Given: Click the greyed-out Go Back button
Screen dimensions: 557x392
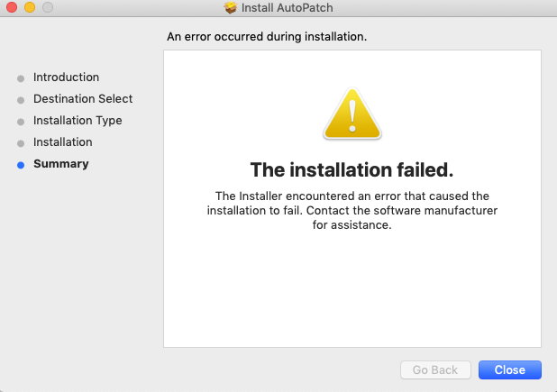Looking at the screenshot, I should pyautogui.click(x=435, y=370).
